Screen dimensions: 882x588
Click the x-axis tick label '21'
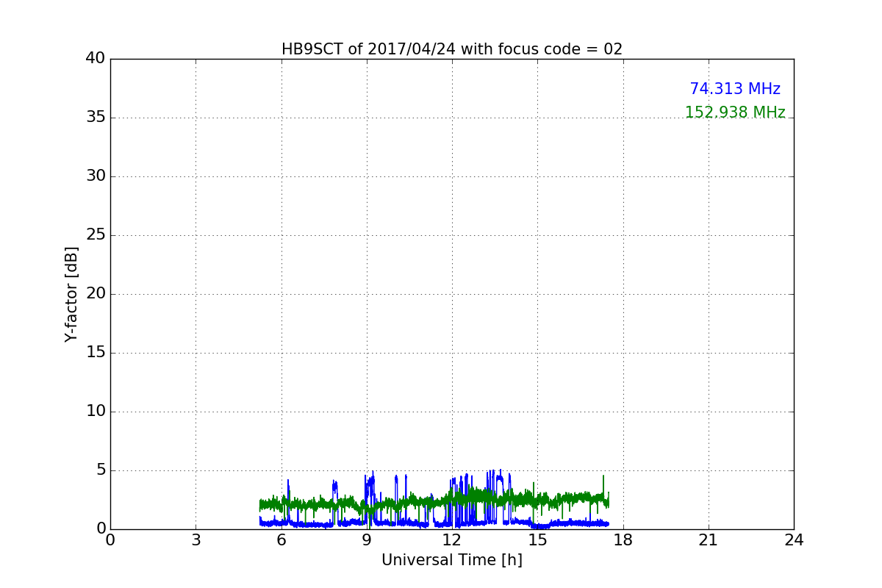[x=709, y=540]
